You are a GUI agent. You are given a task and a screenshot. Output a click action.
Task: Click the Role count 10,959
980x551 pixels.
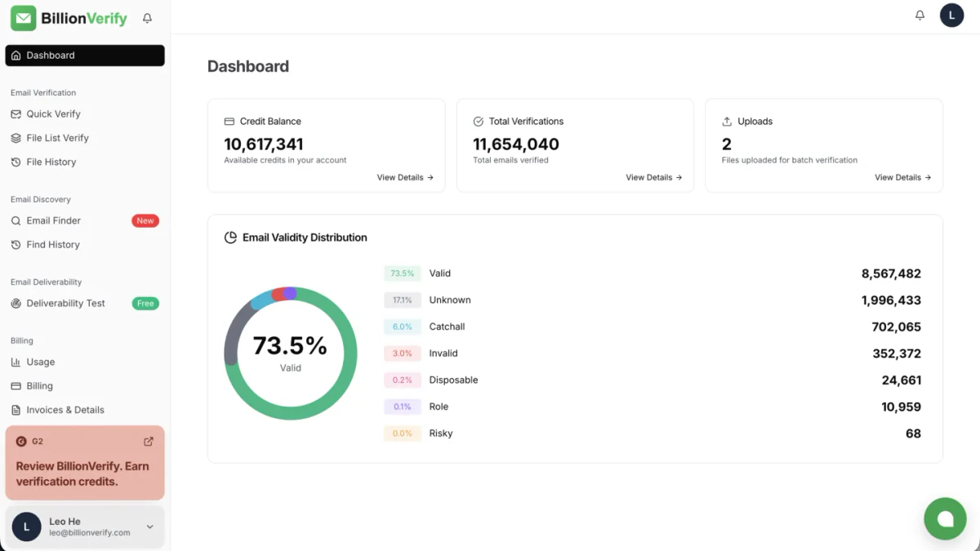(x=902, y=407)
